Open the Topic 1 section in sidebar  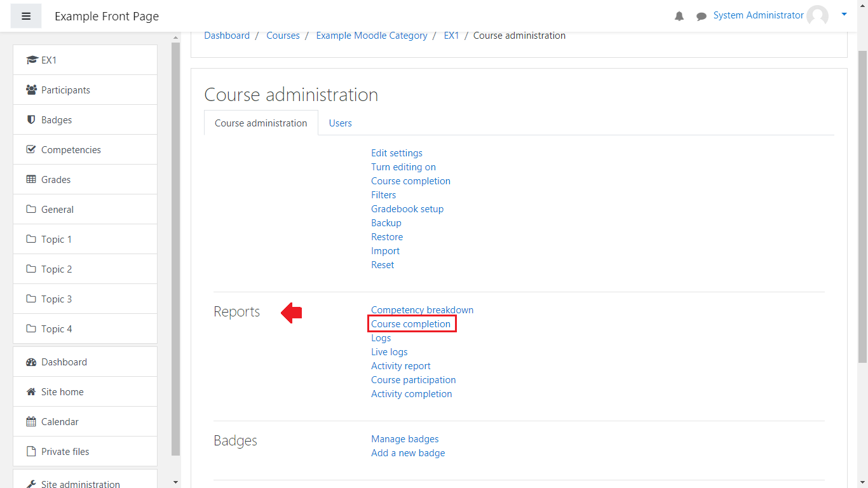tap(56, 240)
